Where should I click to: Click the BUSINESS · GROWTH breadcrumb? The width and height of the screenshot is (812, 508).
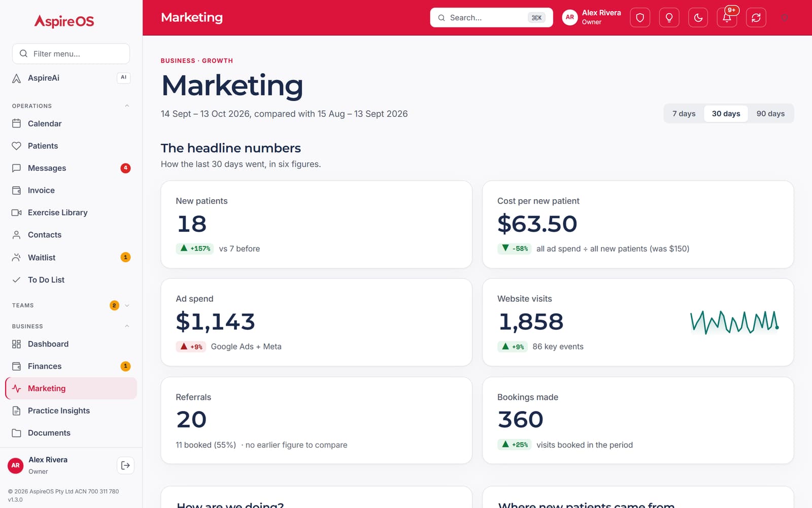pos(197,60)
